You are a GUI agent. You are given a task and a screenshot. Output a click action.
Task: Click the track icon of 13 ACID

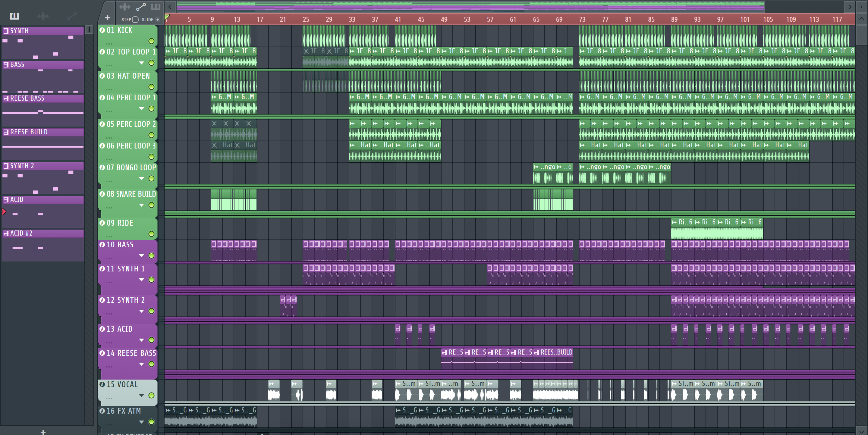coord(102,329)
